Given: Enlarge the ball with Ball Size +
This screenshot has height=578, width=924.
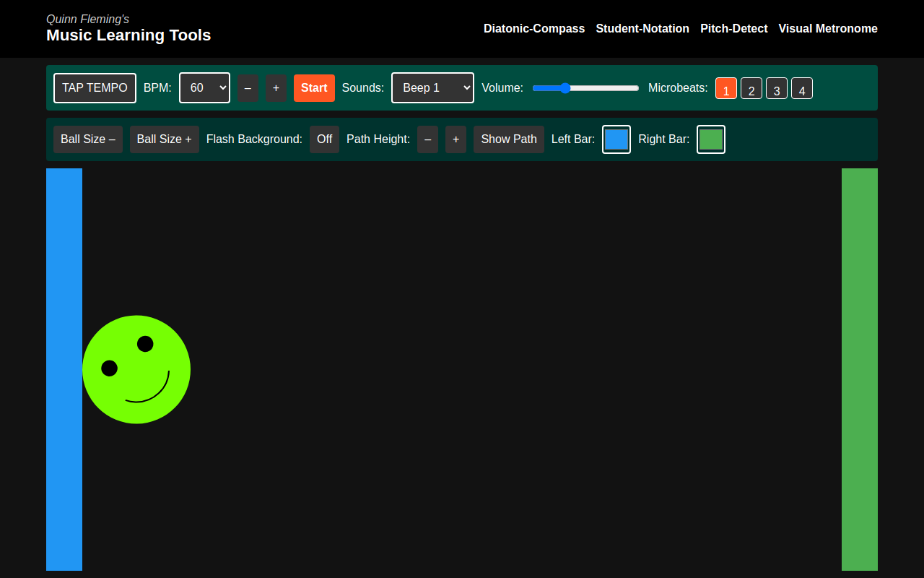Looking at the screenshot, I should 165,139.
